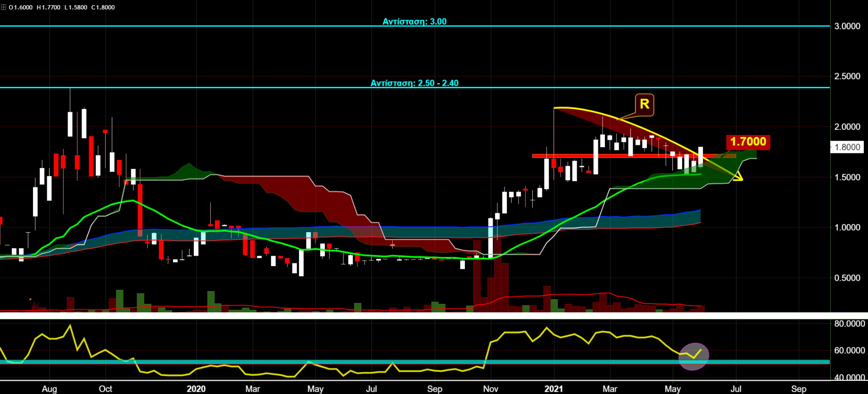Click the May label after 2020
Screen dimensions: 868x394
pyautogui.click(x=315, y=389)
